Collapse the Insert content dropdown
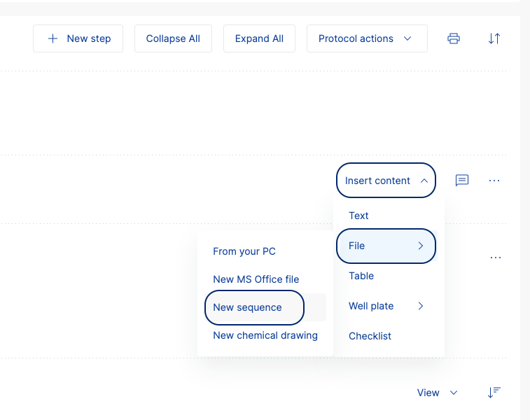This screenshot has height=420, width=530. pos(386,181)
